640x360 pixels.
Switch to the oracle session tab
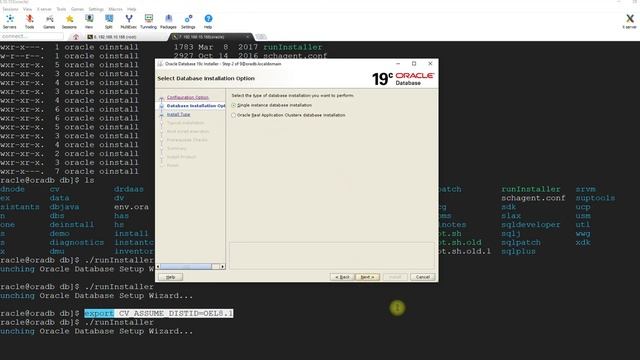click(x=210, y=37)
